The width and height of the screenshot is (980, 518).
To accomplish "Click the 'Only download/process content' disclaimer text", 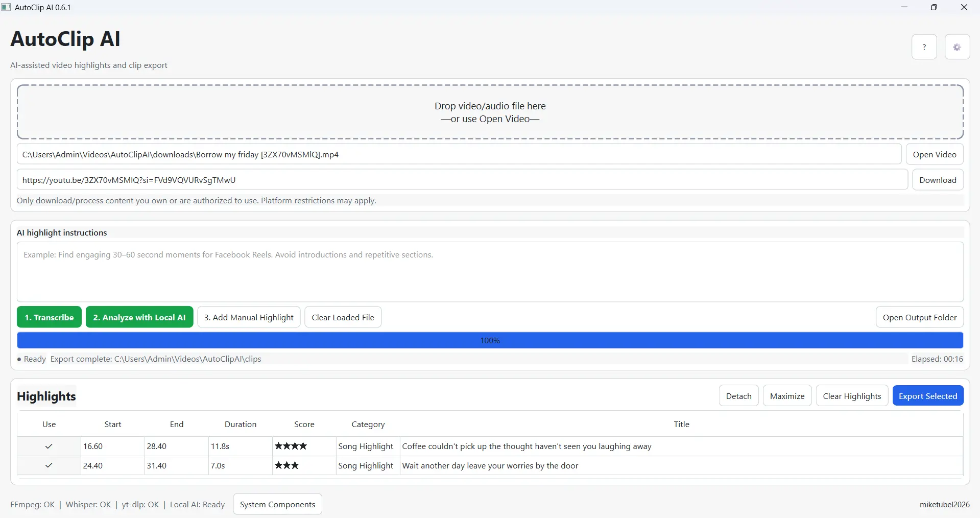I will [x=197, y=201].
